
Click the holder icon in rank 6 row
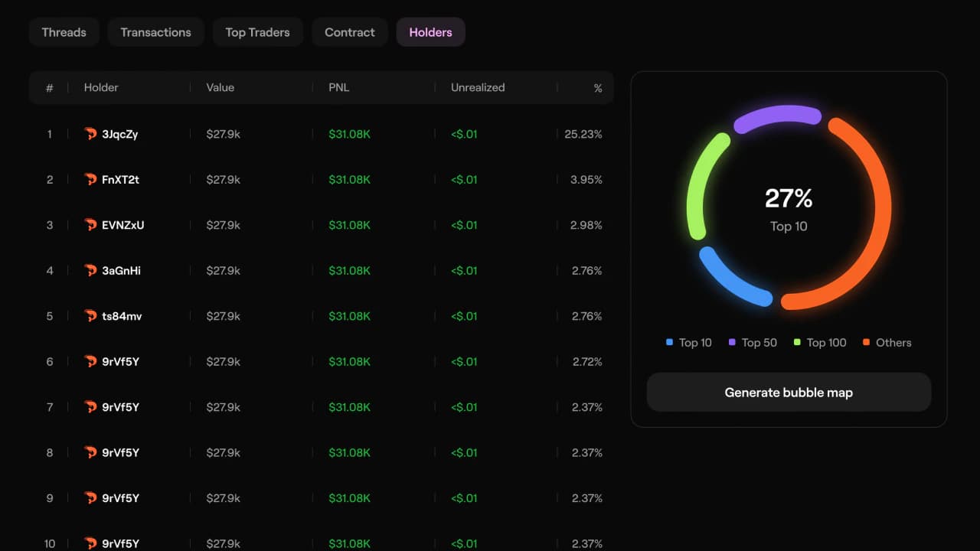click(x=90, y=362)
